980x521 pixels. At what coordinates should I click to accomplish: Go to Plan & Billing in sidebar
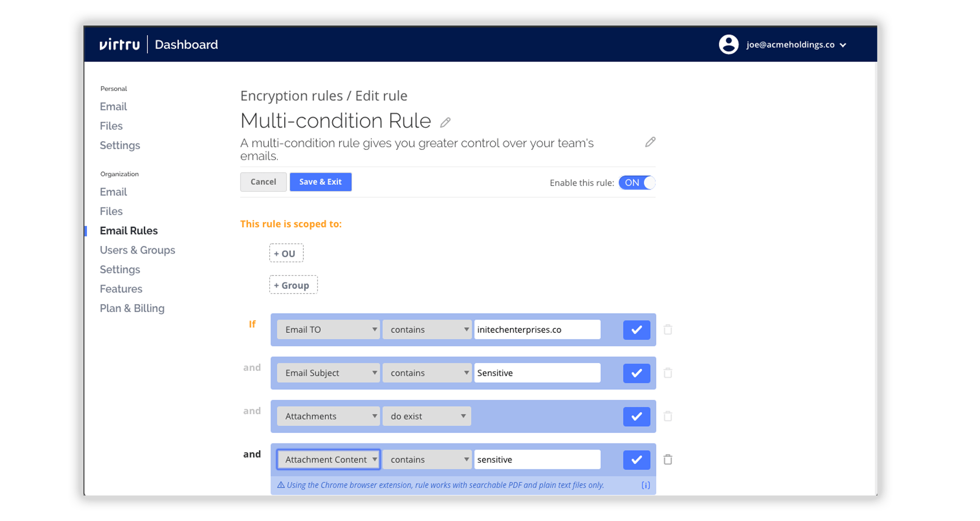click(x=132, y=308)
